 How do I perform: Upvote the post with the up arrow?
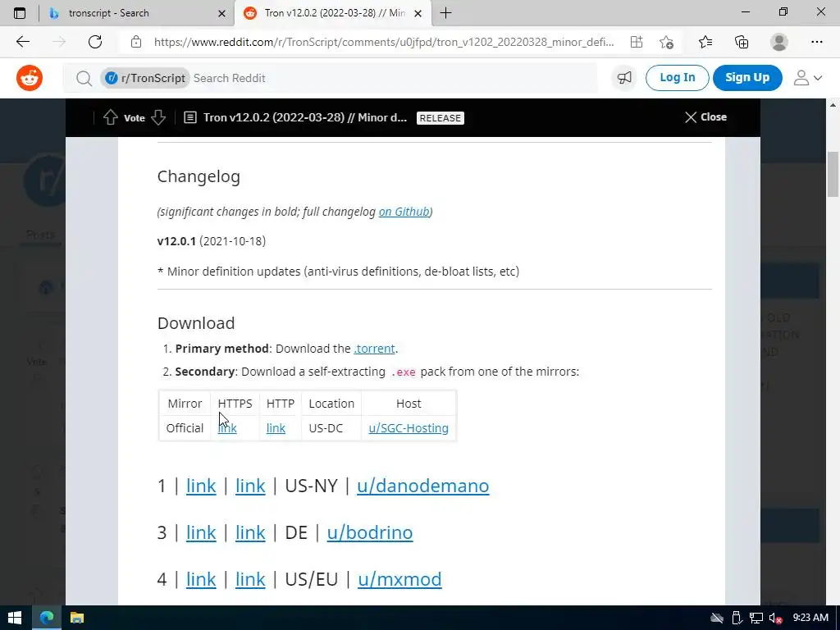pos(111,117)
